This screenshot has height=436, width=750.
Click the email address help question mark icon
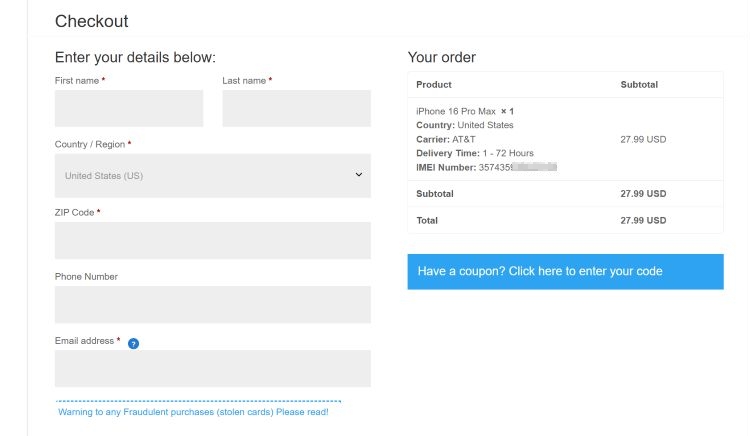click(134, 343)
